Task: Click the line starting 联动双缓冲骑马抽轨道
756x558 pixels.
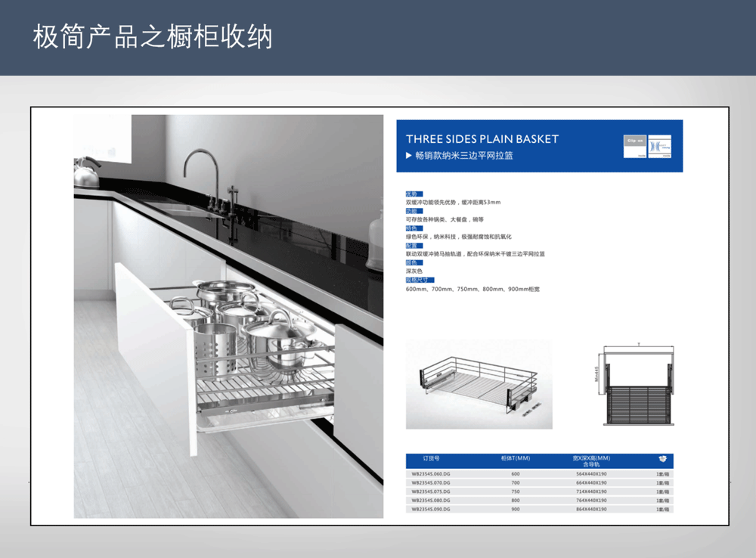Action: click(x=476, y=254)
